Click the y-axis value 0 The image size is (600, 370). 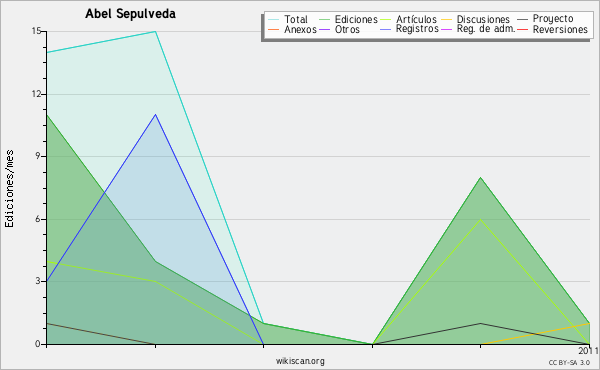coord(38,344)
